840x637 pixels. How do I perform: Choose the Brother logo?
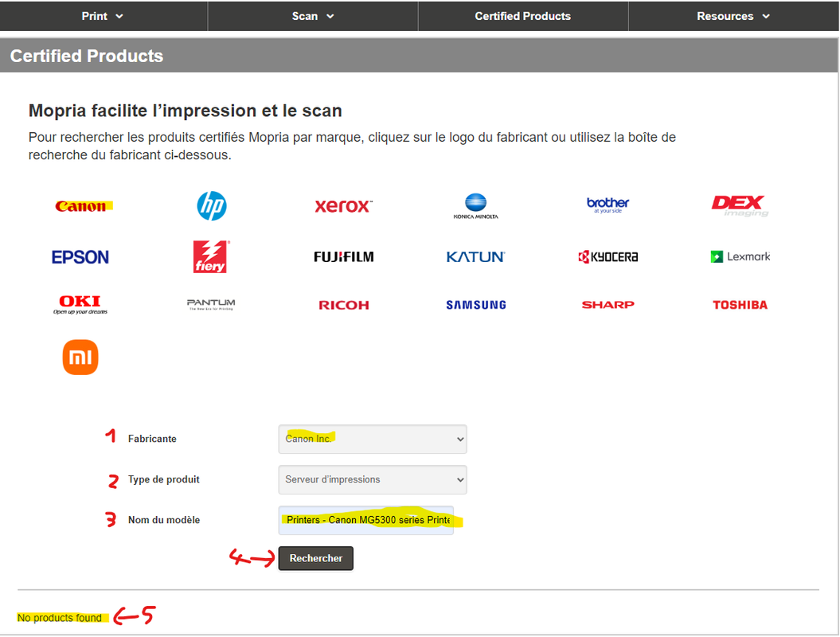608,205
